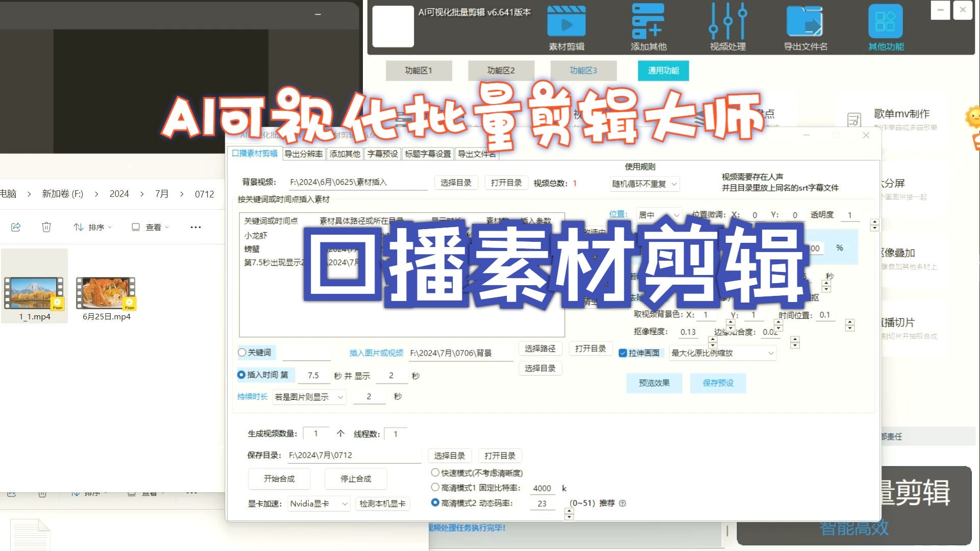Viewport: 980px width, 551px height.
Task: Click the 透明度 stepper arrows
Action: 875,224
